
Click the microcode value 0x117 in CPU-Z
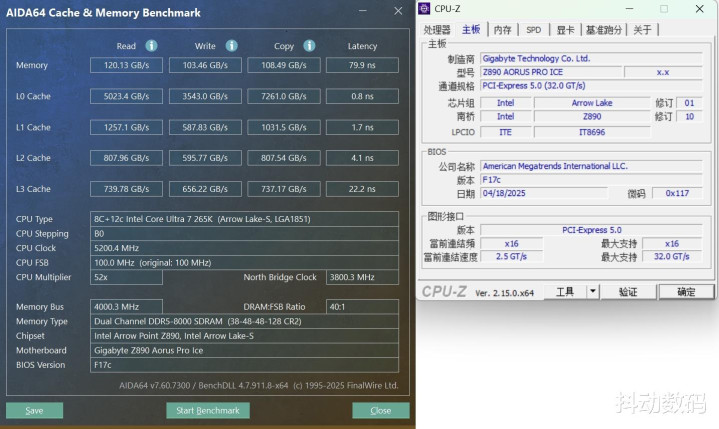[677, 193]
